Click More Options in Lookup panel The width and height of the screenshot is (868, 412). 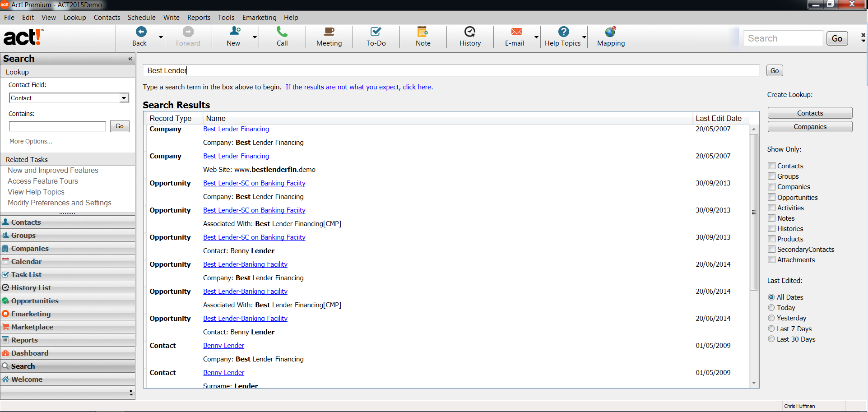(31, 141)
